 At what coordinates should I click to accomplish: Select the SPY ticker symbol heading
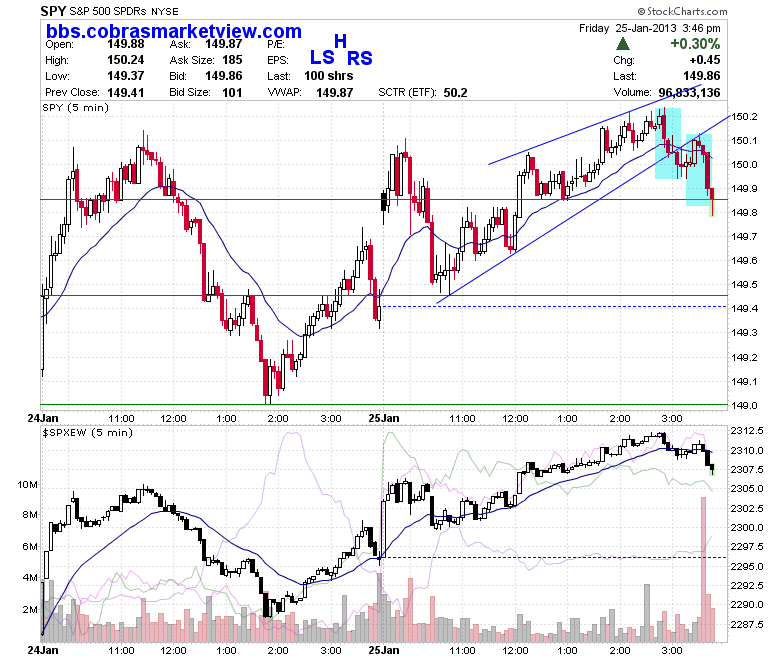click(53, 11)
